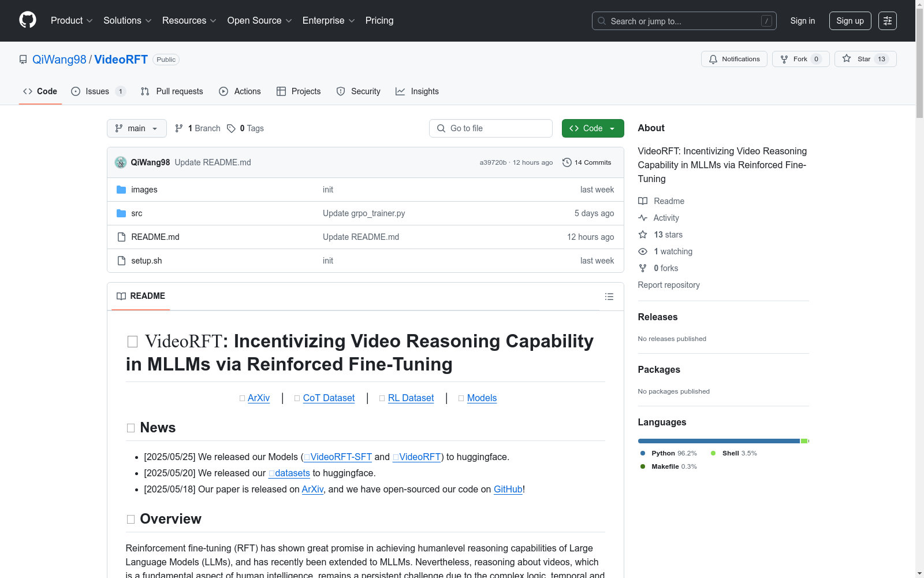
Task: Click the Shell 3.5% language entry
Action: (733, 453)
